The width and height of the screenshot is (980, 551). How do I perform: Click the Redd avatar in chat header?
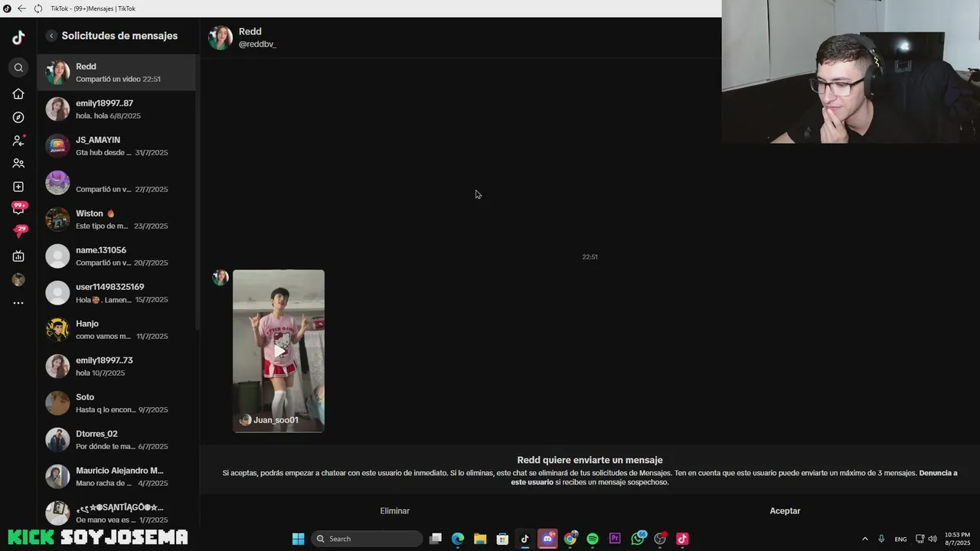[x=220, y=37]
